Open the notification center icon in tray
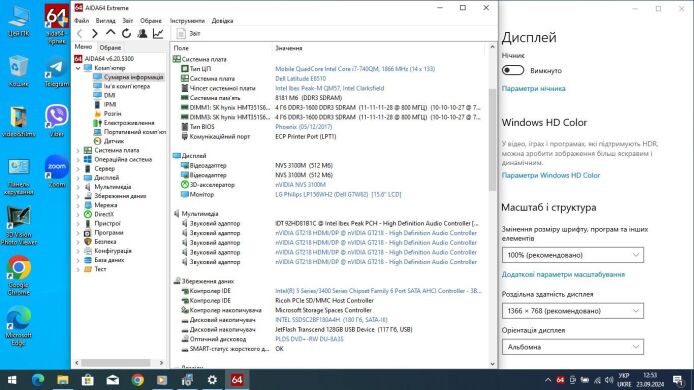Screen dimensions: 694x390 click(678, 380)
